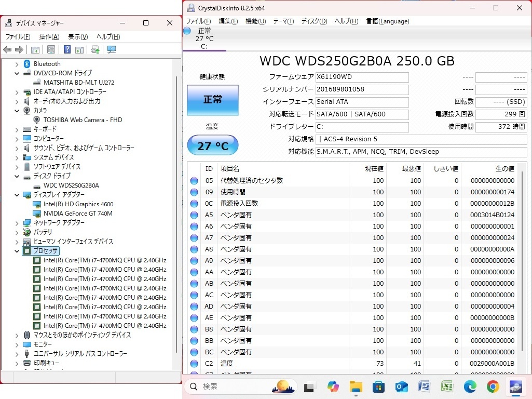Open Google Chrome from the taskbar

pos(493,387)
